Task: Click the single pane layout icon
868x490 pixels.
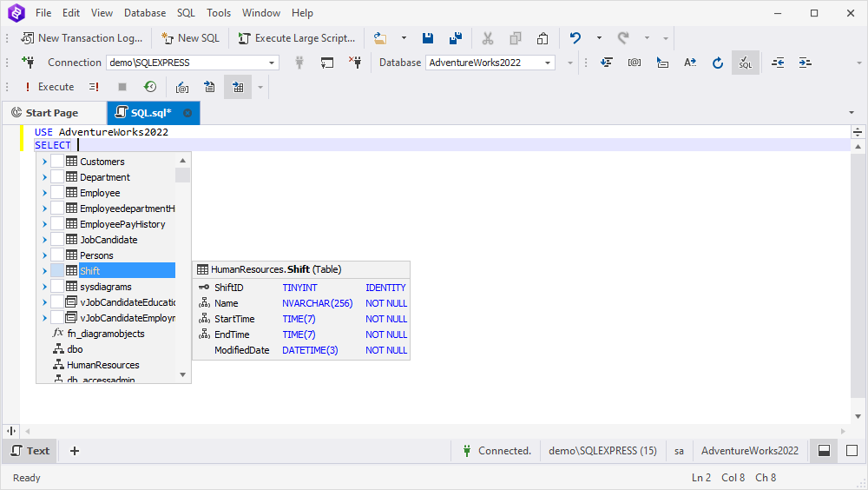Action: click(852, 451)
